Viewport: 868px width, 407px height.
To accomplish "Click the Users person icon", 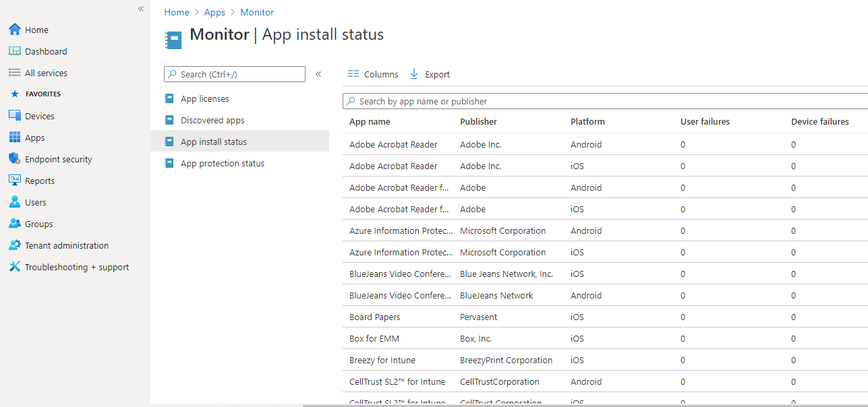I will coord(15,202).
